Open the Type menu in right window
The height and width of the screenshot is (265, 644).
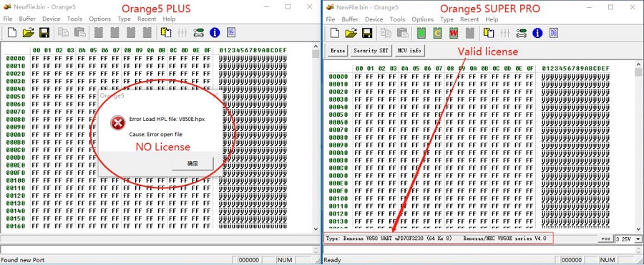[x=447, y=19]
